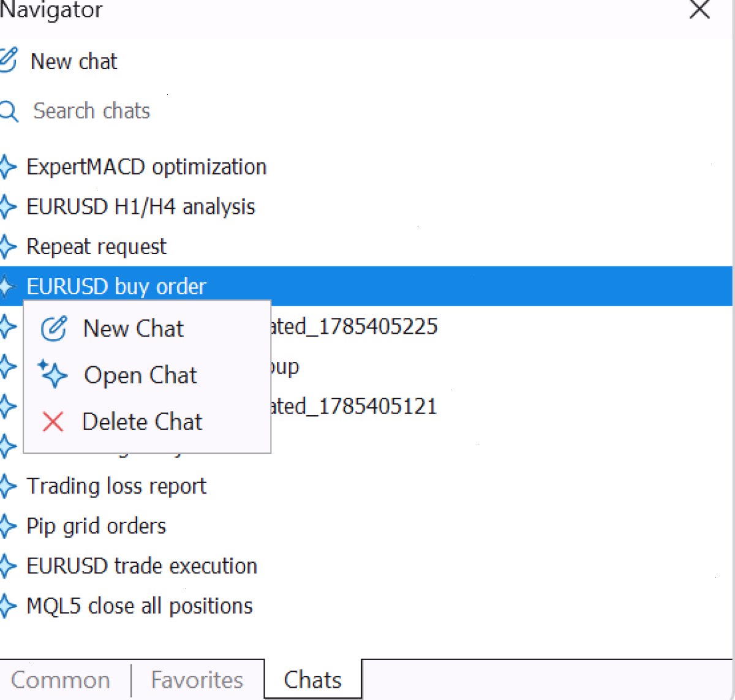Select the MQL5 close all positions chat
The image size is (735, 700).
pyautogui.click(x=366, y=606)
